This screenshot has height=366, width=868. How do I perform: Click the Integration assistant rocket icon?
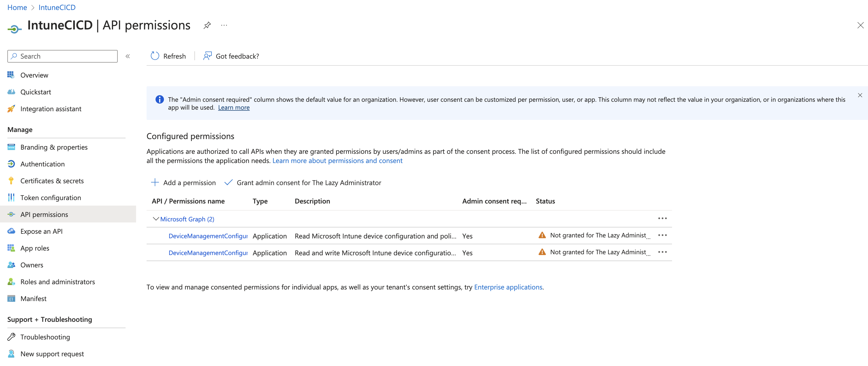[x=11, y=109]
